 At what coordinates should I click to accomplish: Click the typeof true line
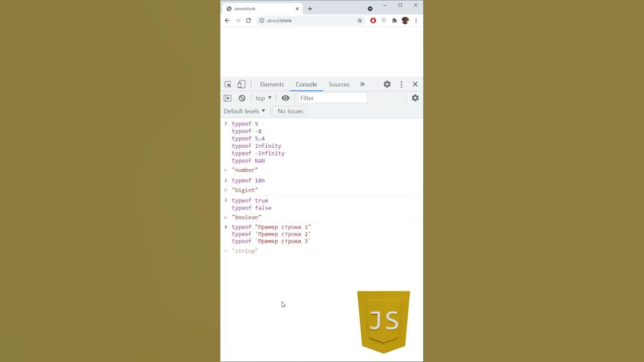coord(250,201)
